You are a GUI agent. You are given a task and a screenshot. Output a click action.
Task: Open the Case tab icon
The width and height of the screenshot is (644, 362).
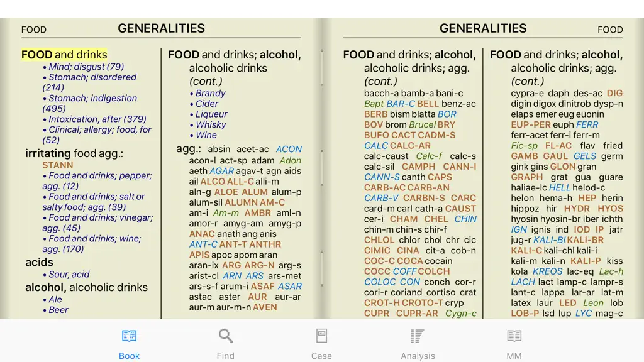click(x=321, y=336)
